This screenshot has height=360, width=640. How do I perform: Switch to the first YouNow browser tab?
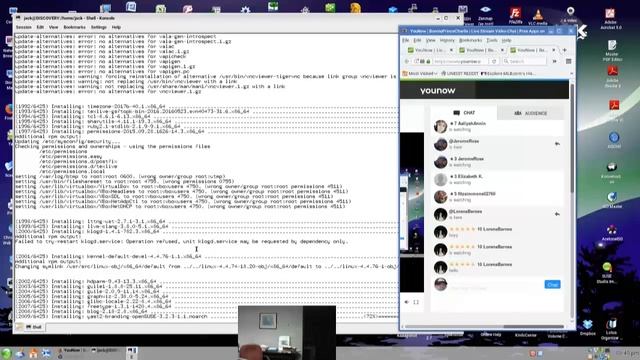(431, 50)
